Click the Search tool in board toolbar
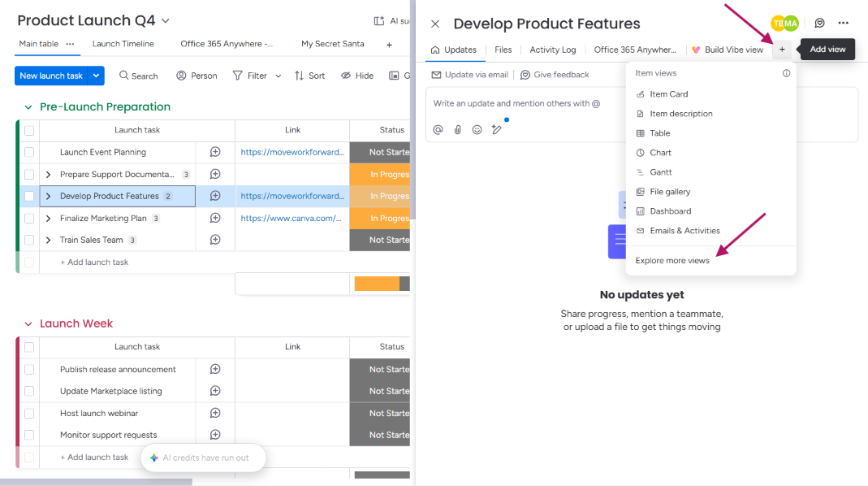This screenshot has height=486, width=868. pos(138,76)
